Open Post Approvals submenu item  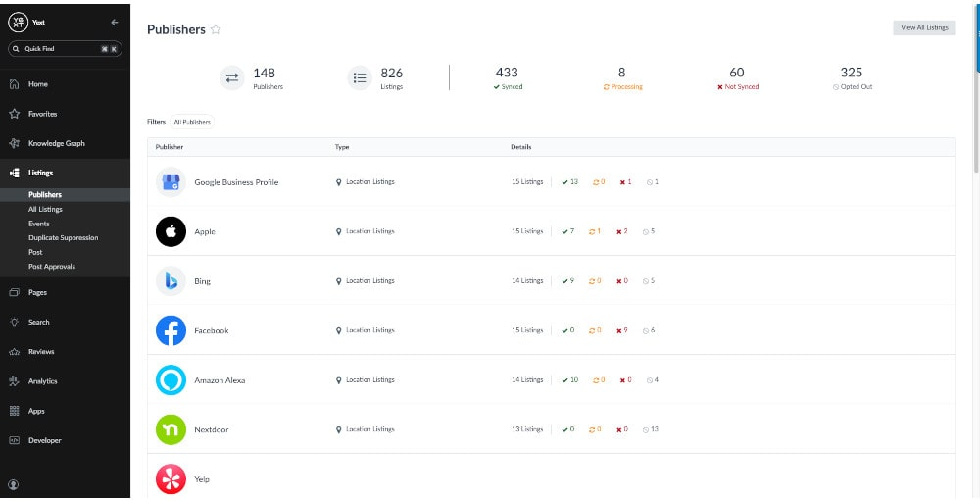(x=52, y=267)
